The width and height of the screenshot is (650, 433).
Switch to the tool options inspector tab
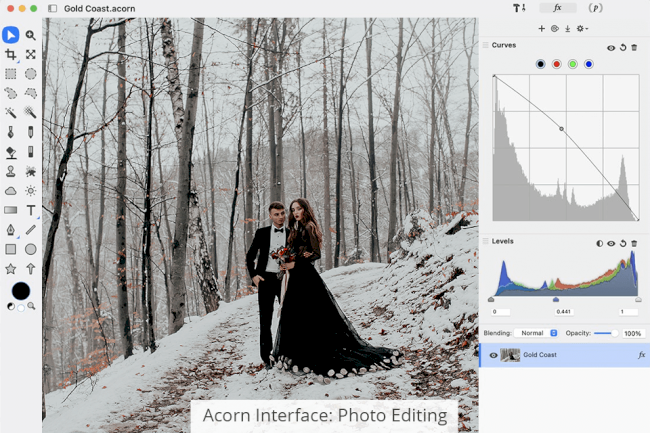(x=519, y=8)
